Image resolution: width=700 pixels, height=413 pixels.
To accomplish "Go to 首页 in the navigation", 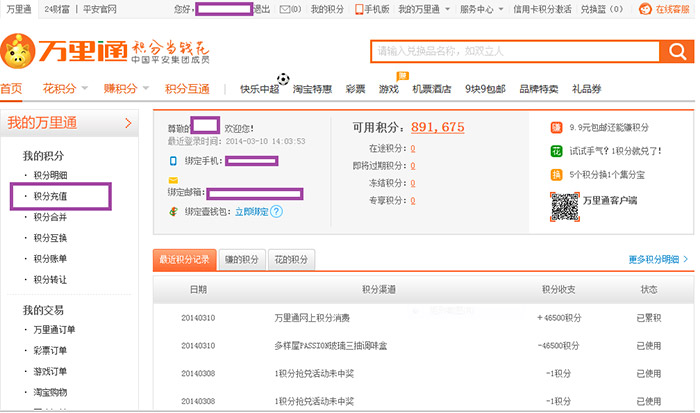I will point(11,88).
